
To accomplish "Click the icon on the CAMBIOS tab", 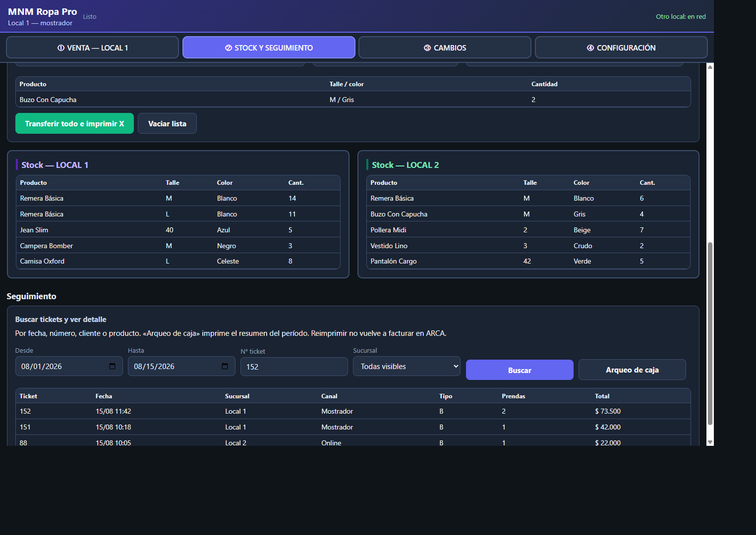I will click(x=427, y=48).
